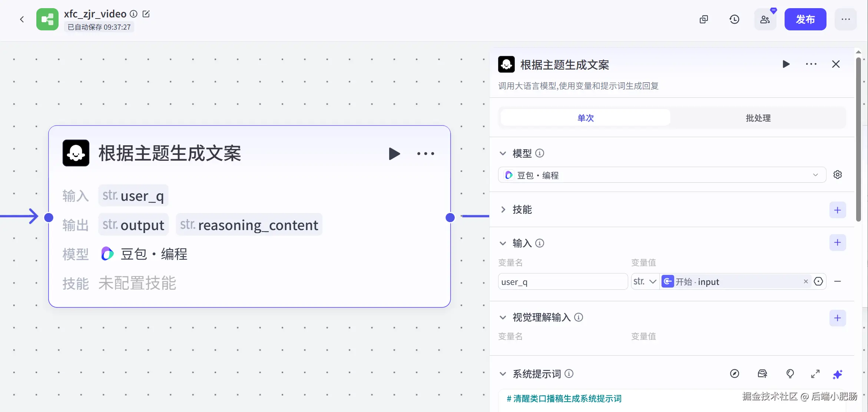Edit the workflow name xfc_zjr_video
The height and width of the screenshot is (412, 868).
(146, 14)
